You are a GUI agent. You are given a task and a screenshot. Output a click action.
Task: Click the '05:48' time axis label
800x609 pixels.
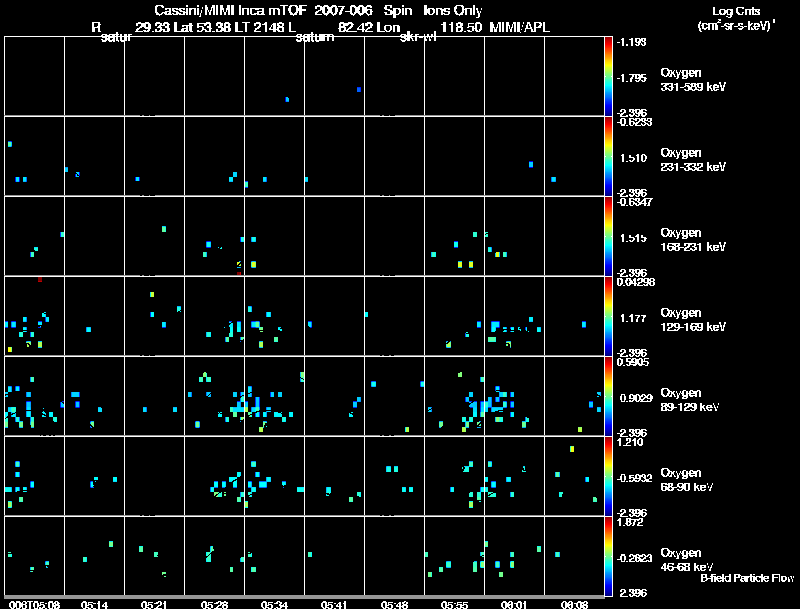pos(394,605)
